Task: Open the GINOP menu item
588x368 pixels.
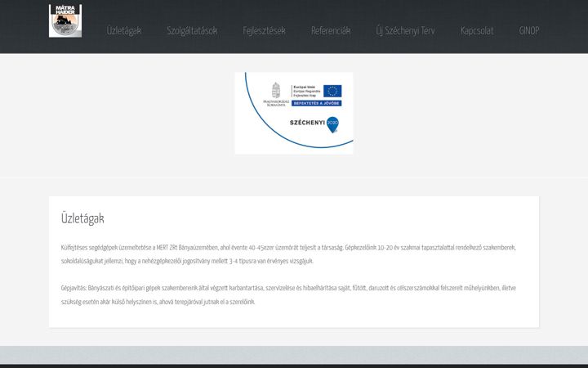Action: [529, 30]
